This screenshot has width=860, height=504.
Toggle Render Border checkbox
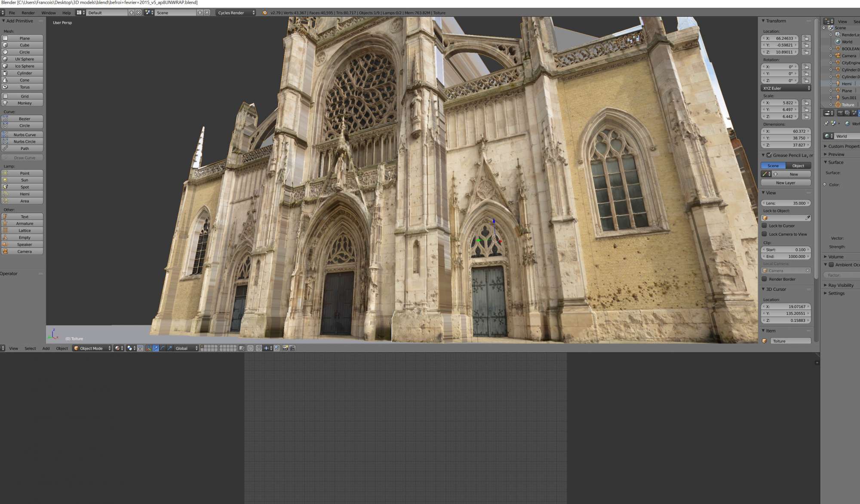[x=765, y=279]
